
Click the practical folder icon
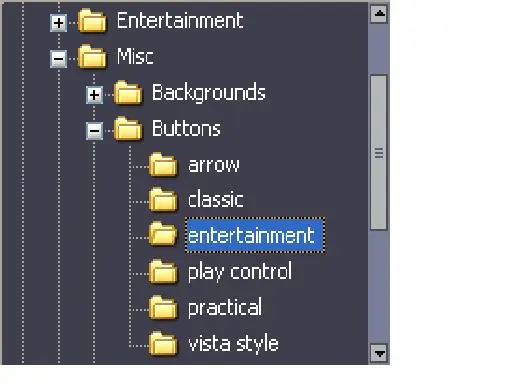pos(163,308)
